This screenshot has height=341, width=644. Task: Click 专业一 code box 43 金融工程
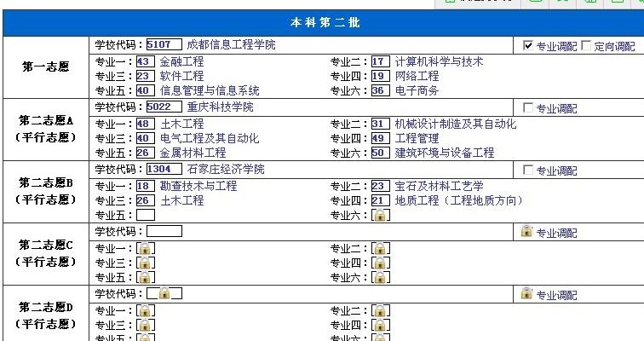pyautogui.click(x=144, y=61)
